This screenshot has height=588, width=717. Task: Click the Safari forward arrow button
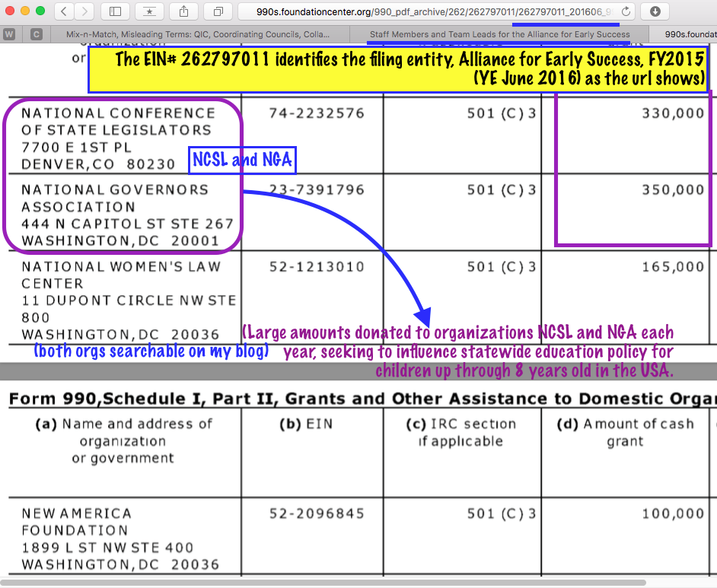click(84, 11)
